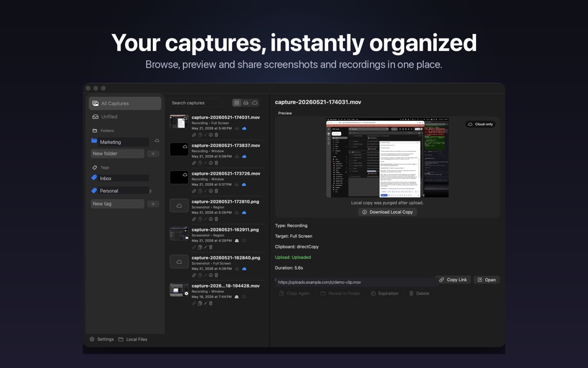Click 'Clipboard: directCopy' text

point(296,247)
